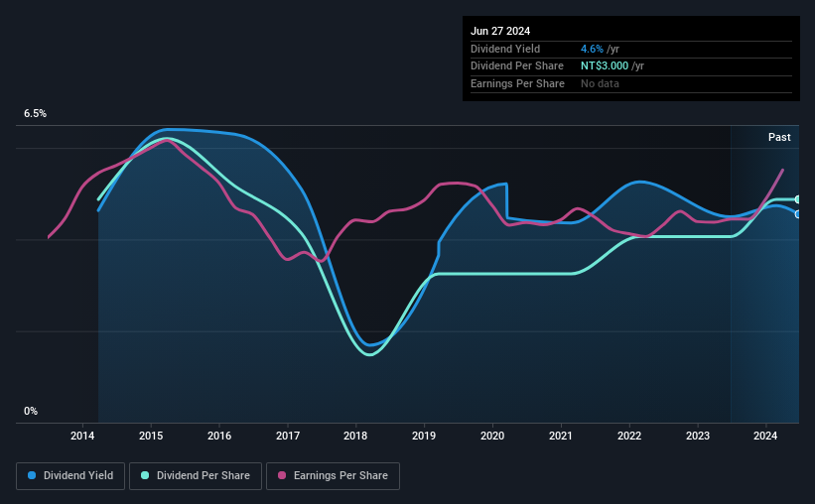Click the 6.5% y-axis label
The width and height of the screenshot is (815, 504).
(x=36, y=113)
